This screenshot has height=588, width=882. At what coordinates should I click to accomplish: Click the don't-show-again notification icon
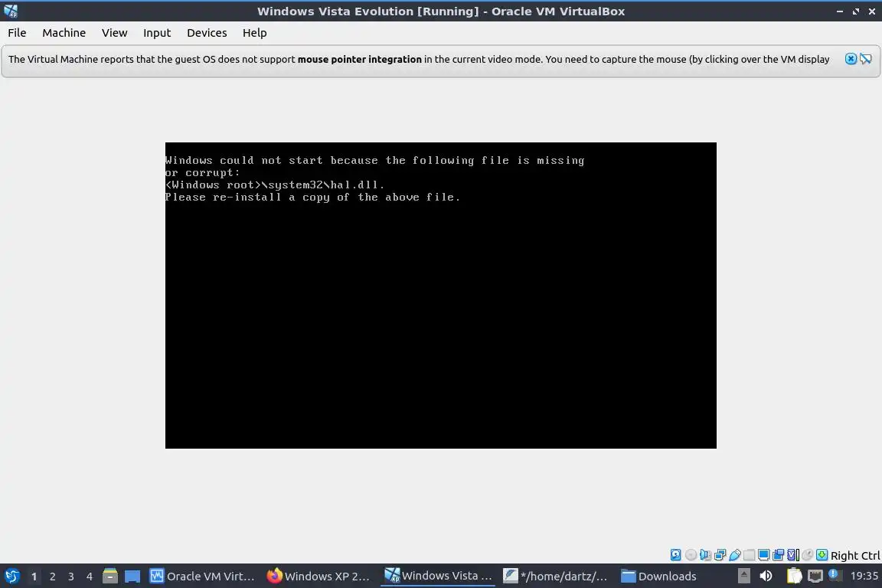[x=866, y=59]
